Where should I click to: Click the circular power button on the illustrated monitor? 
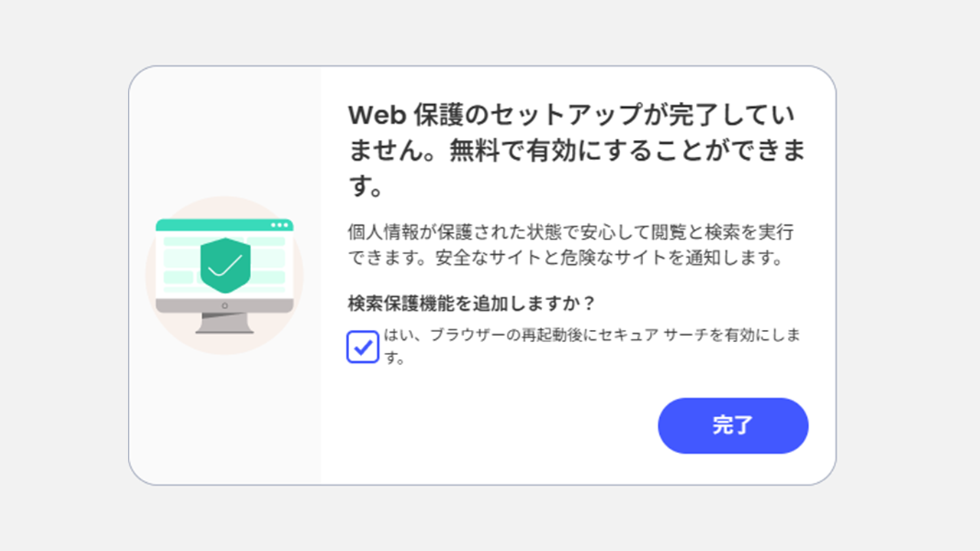pos(224,305)
